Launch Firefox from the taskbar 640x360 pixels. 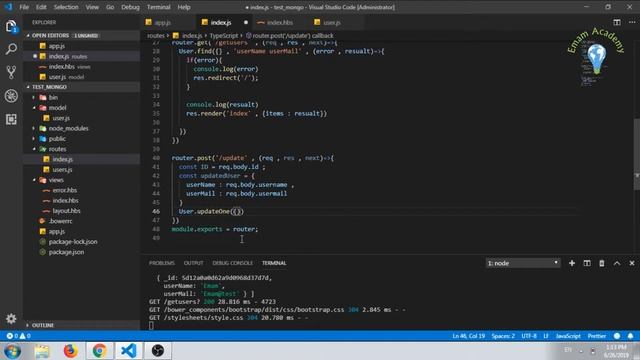[71, 351]
